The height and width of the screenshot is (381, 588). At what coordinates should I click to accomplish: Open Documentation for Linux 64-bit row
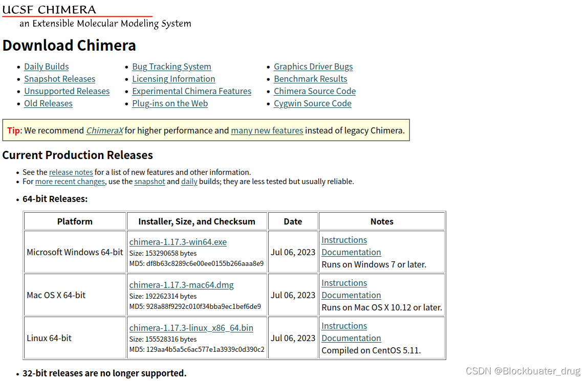click(x=352, y=339)
